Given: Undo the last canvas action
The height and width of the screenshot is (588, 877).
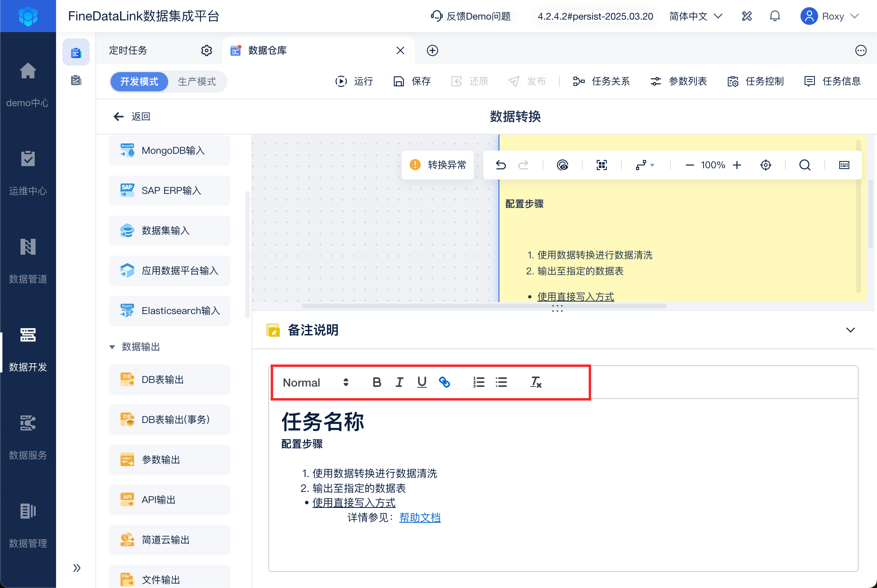Looking at the screenshot, I should click(x=501, y=165).
